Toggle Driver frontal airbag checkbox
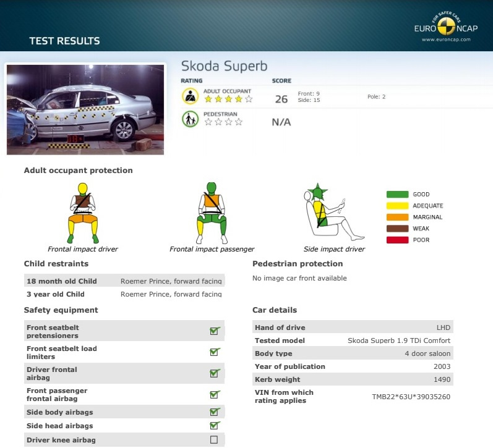The height and width of the screenshot is (448, 493). (x=215, y=373)
